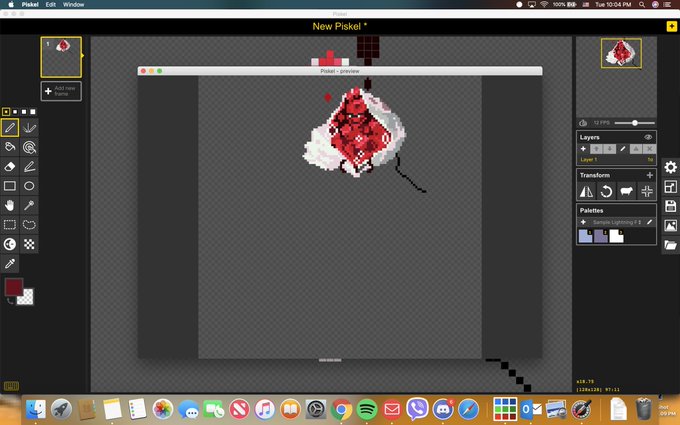Open the Sample Lightning palette dropdown
680x425 pixels.
617,222
